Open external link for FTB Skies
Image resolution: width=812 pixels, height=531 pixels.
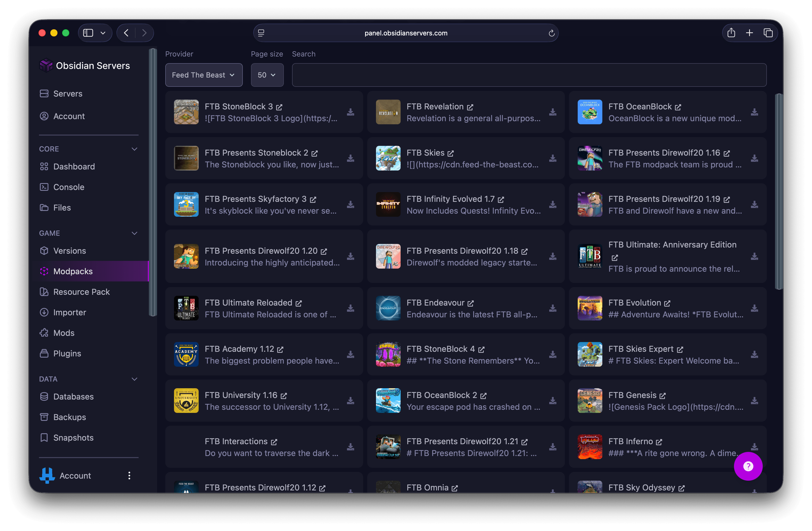451,153
